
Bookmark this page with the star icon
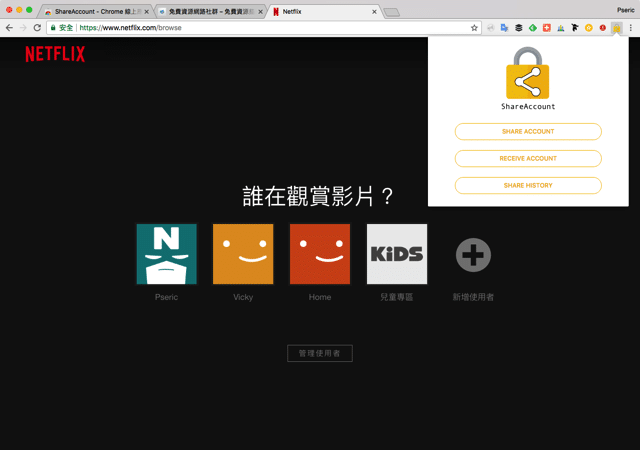pos(474,28)
